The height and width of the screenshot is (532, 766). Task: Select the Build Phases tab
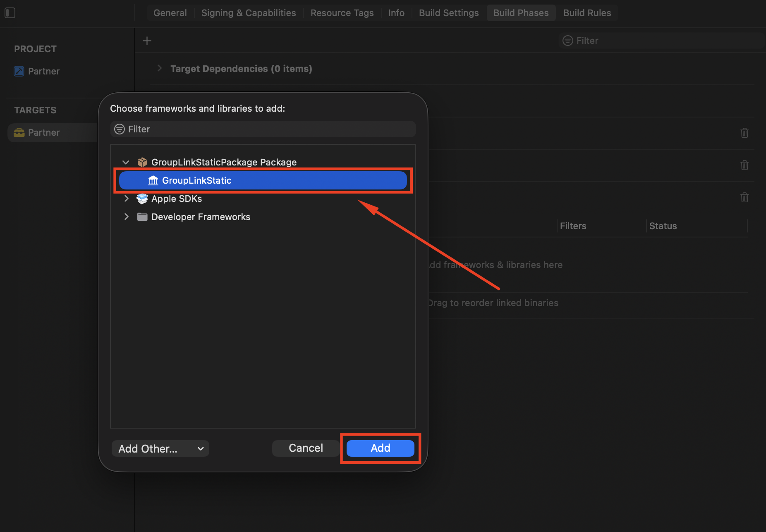[521, 13]
